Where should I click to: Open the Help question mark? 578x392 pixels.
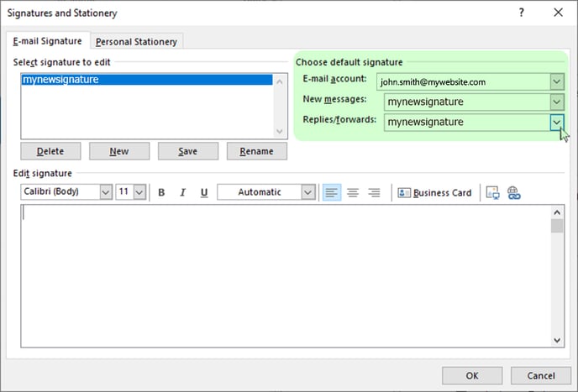point(521,13)
